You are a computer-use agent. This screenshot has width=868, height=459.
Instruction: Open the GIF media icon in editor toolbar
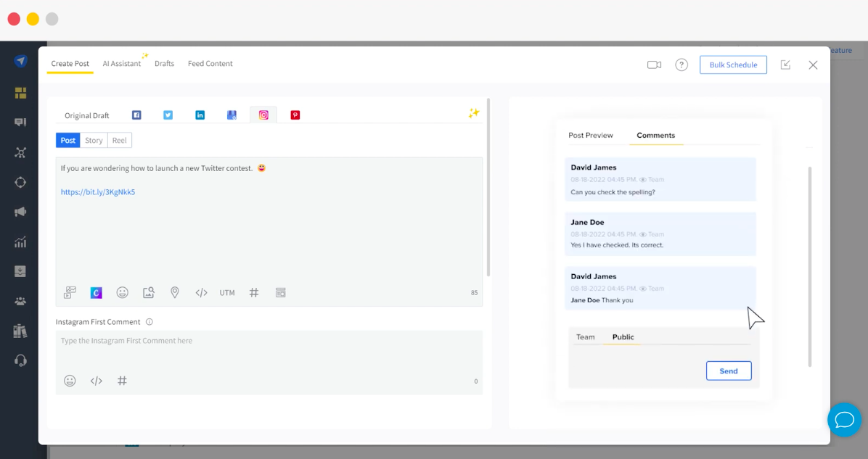click(x=69, y=292)
